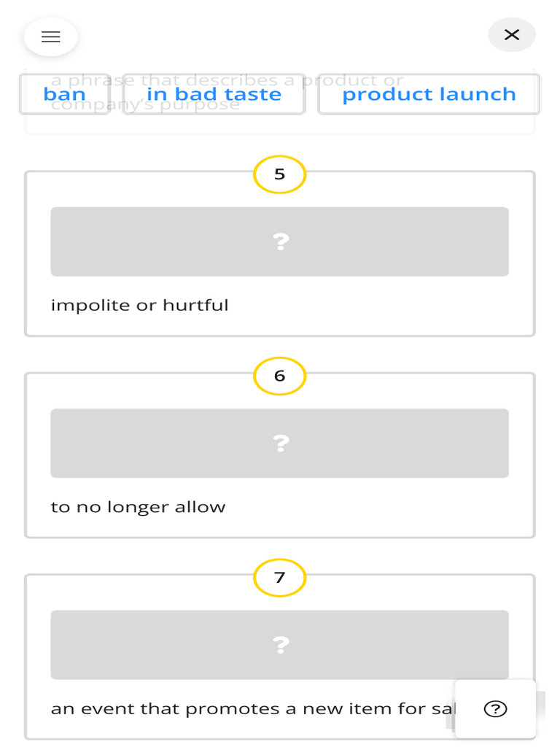
Task: Click the white question mark in card 6
Action: 281,444
